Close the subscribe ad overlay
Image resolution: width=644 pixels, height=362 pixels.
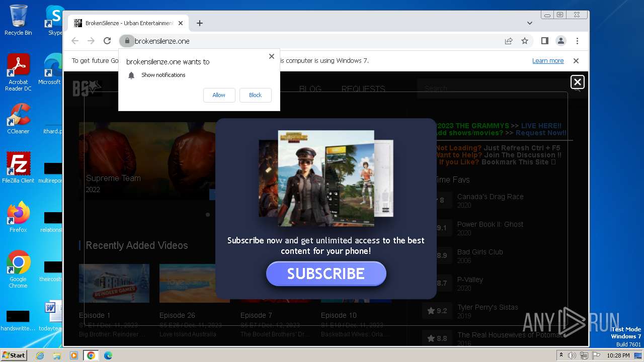pyautogui.click(x=577, y=82)
